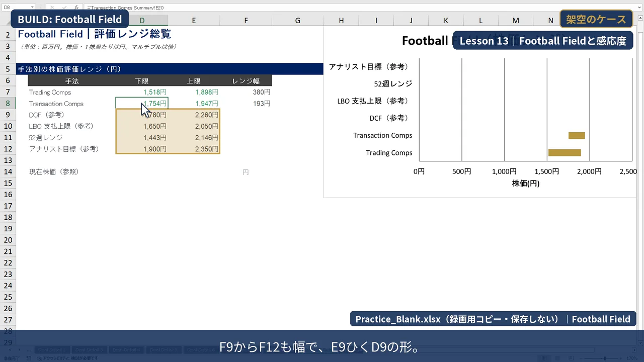The height and width of the screenshot is (362, 644).
Task: Select cell with 2,050円
Action: tap(194, 126)
